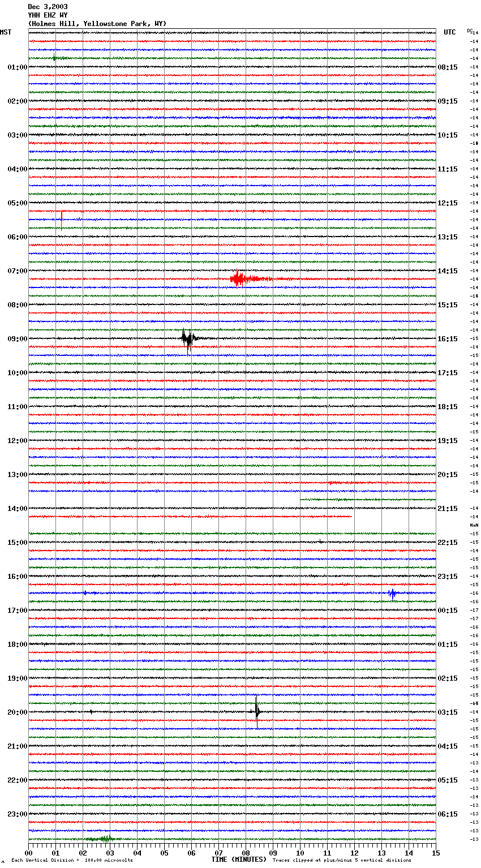
Task: Click the MST label '05:00'
Action: pyautogui.click(x=18, y=203)
